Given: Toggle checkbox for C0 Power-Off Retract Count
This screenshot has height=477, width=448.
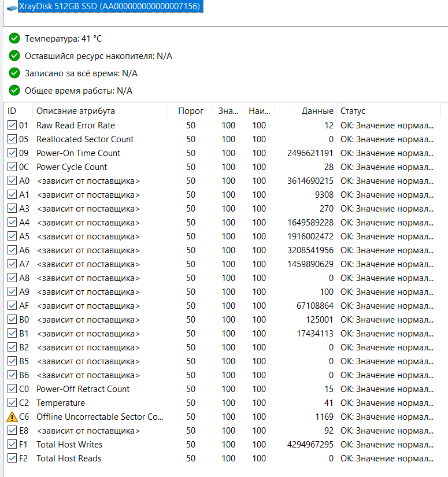Looking at the screenshot, I should (x=12, y=389).
